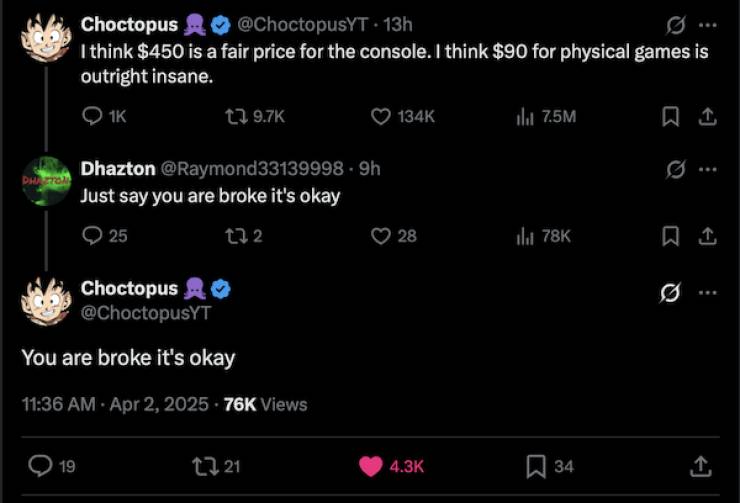Repost the original post with 9.7K reposts
740x503 pixels.
[x=238, y=117]
